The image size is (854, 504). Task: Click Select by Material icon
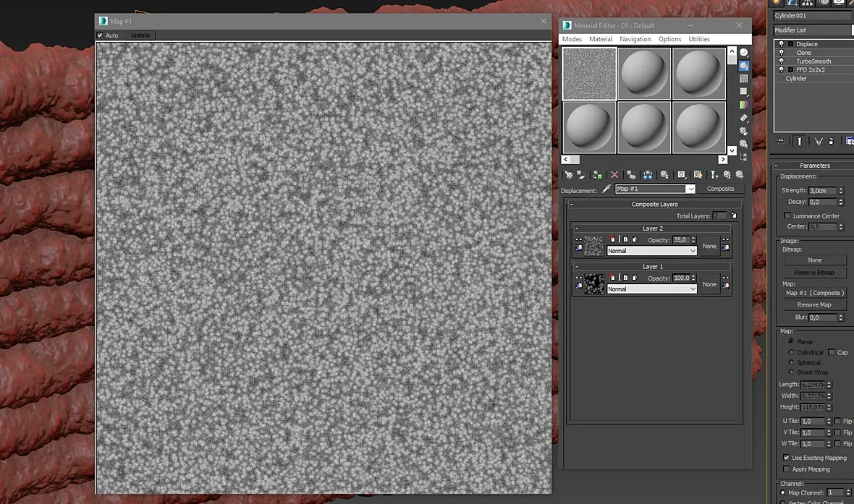[743, 144]
